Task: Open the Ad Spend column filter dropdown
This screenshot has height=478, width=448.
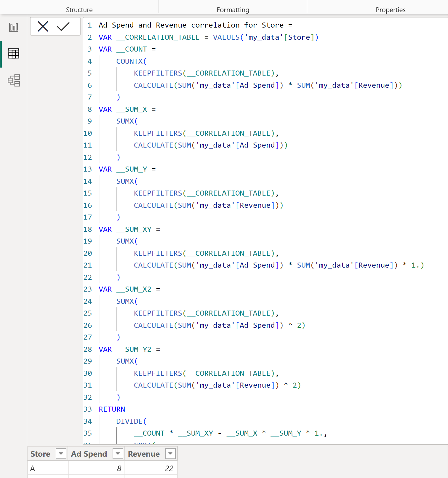Action: point(118,454)
